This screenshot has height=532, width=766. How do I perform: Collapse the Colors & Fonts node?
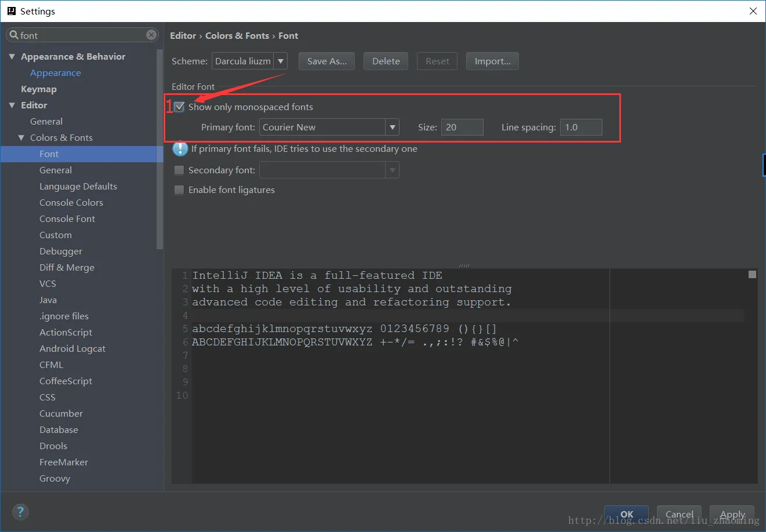click(21, 137)
